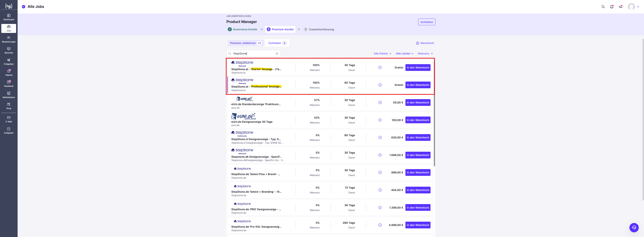Open the Warenkorb link
This screenshot has height=237, width=644.
pyautogui.click(x=425, y=43)
